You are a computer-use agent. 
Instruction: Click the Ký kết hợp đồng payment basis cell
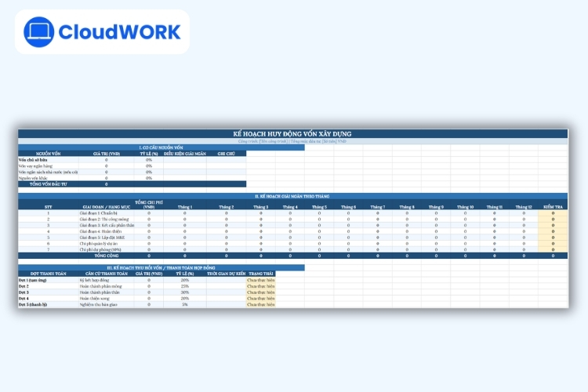[96, 280]
